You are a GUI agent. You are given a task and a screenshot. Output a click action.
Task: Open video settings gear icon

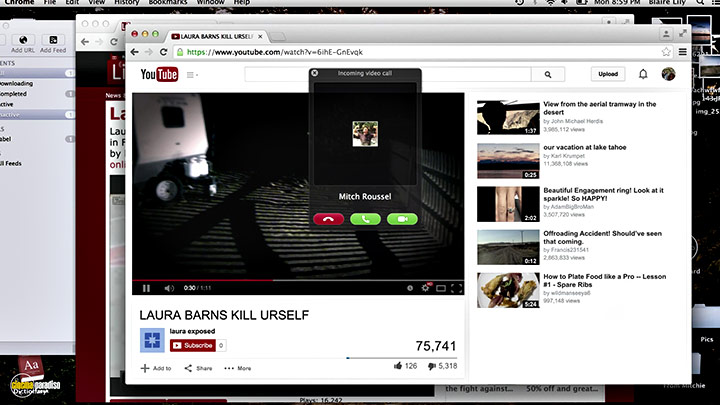coord(426,288)
